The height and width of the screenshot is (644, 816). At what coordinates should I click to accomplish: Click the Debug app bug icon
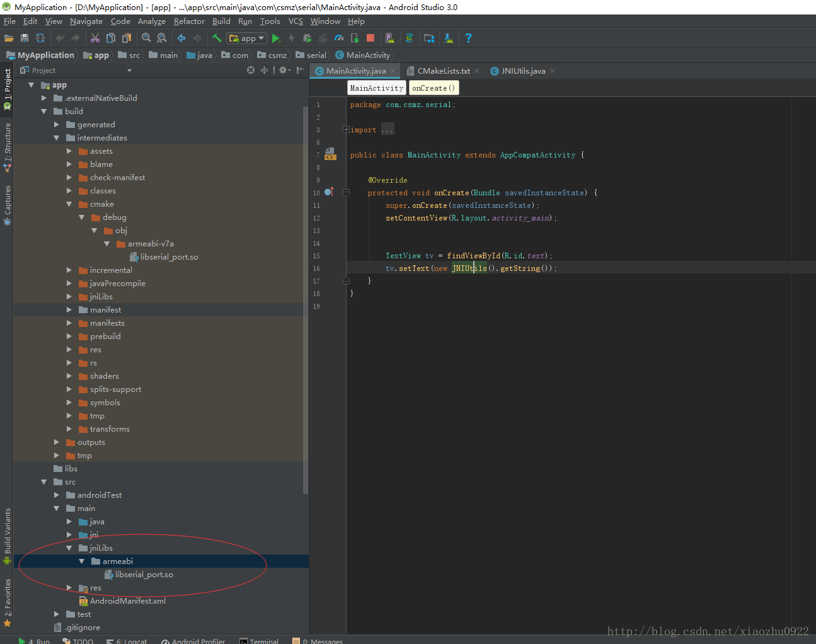[x=307, y=38]
